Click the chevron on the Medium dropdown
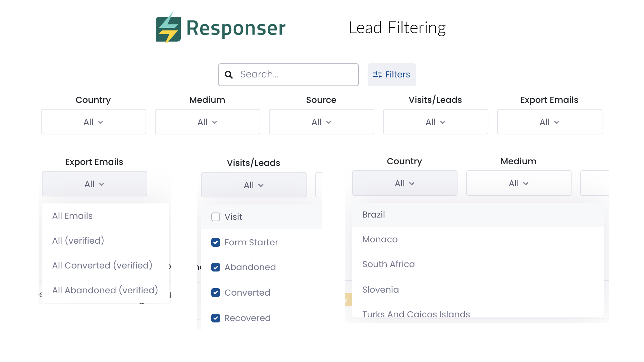The image size is (644, 362). 215,122
